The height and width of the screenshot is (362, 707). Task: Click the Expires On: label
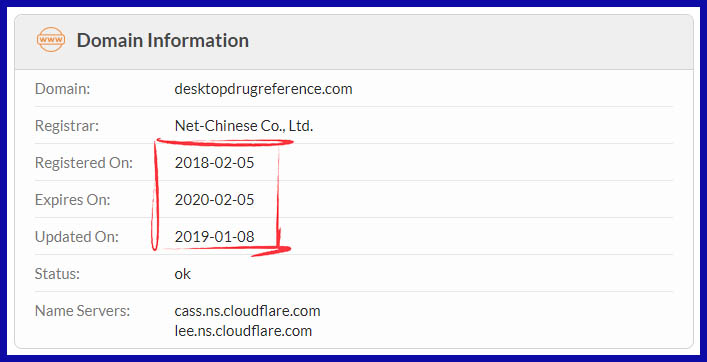73,200
